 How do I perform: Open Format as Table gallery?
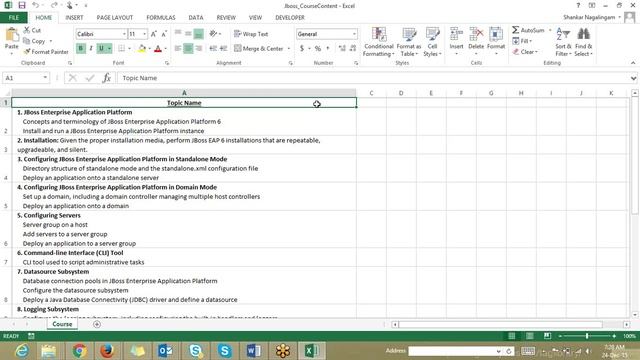(409, 42)
